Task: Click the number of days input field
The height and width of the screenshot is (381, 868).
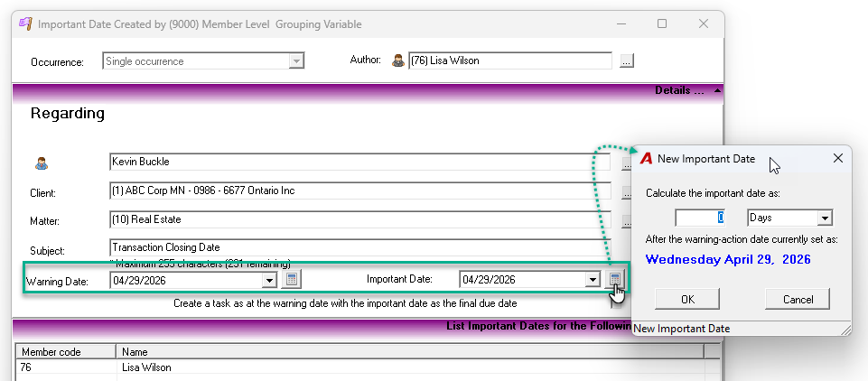Action: click(x=700, y=218)
